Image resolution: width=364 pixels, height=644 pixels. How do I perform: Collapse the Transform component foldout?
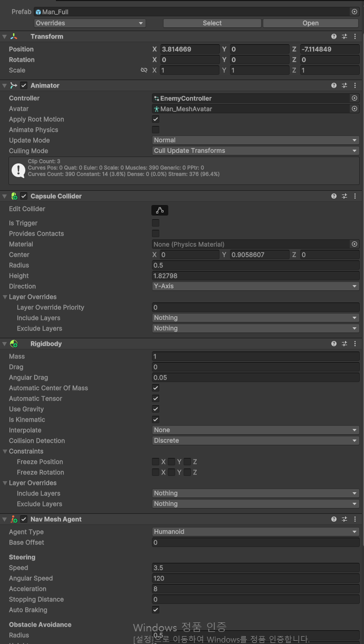(x=5, y=36)
